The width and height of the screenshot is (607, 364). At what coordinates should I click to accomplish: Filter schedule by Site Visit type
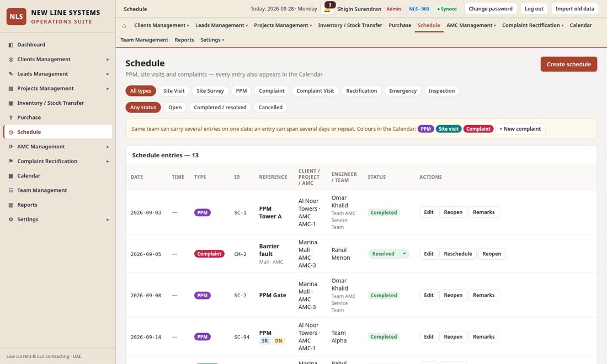[x=174, y=91]
